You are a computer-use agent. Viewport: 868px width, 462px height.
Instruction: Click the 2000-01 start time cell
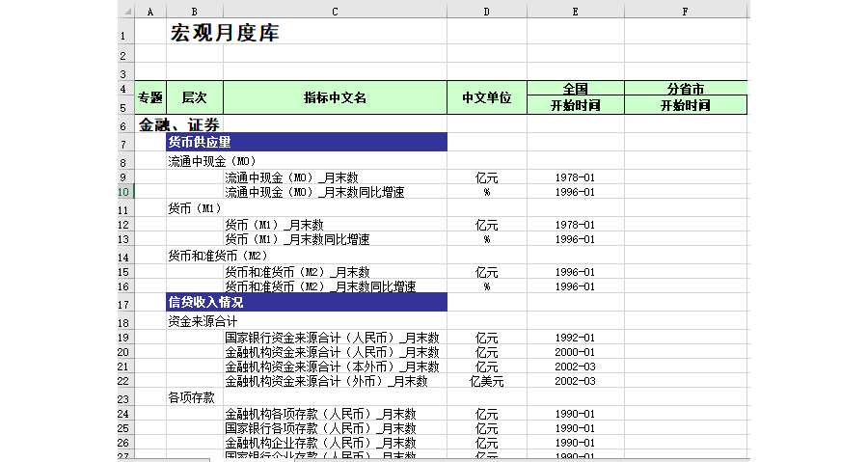point(575,352)
